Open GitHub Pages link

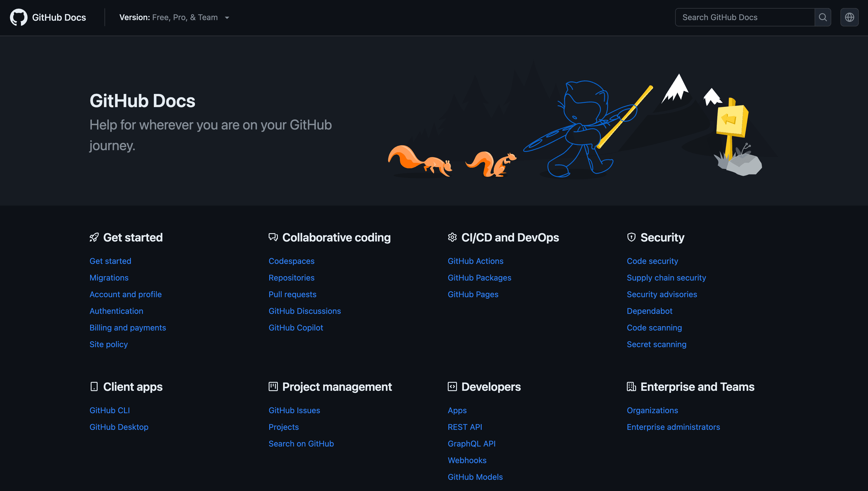coord(473,294)
